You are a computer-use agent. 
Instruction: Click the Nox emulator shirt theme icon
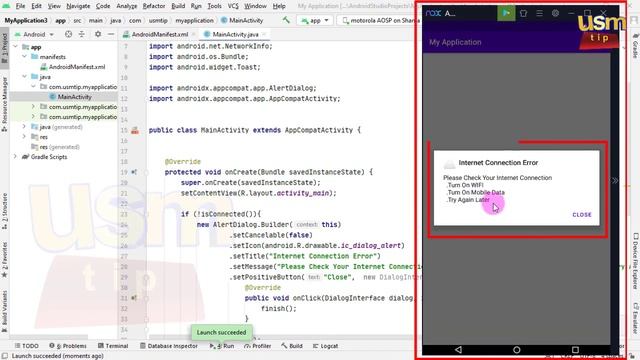click(523, 13)
